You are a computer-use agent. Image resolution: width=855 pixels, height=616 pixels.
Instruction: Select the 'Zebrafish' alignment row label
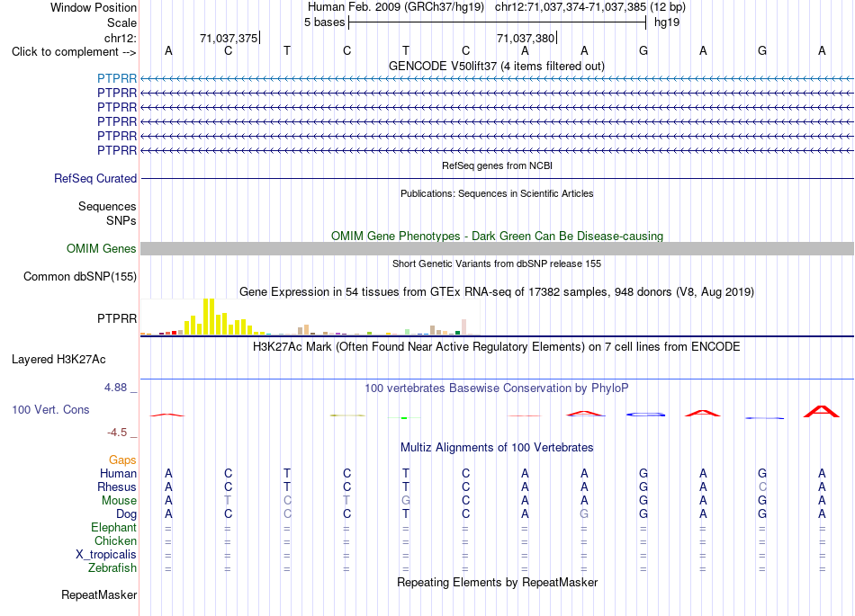coord(112,568)
